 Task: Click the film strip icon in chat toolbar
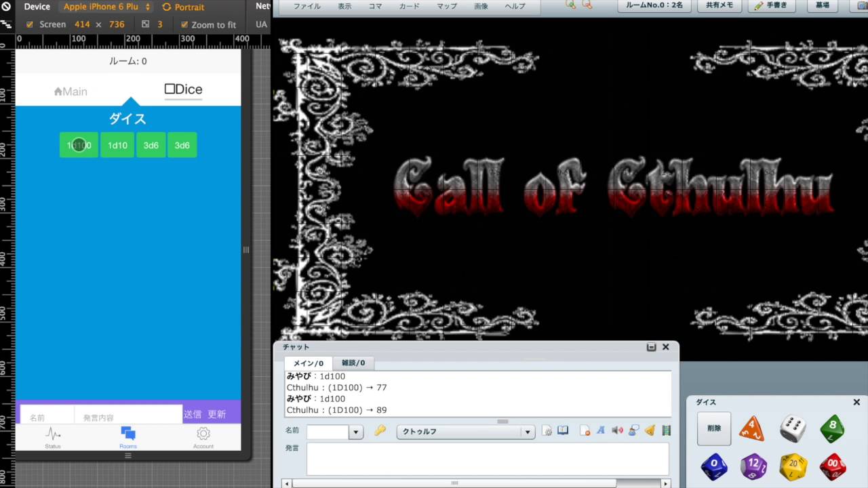tap(666, 430)
